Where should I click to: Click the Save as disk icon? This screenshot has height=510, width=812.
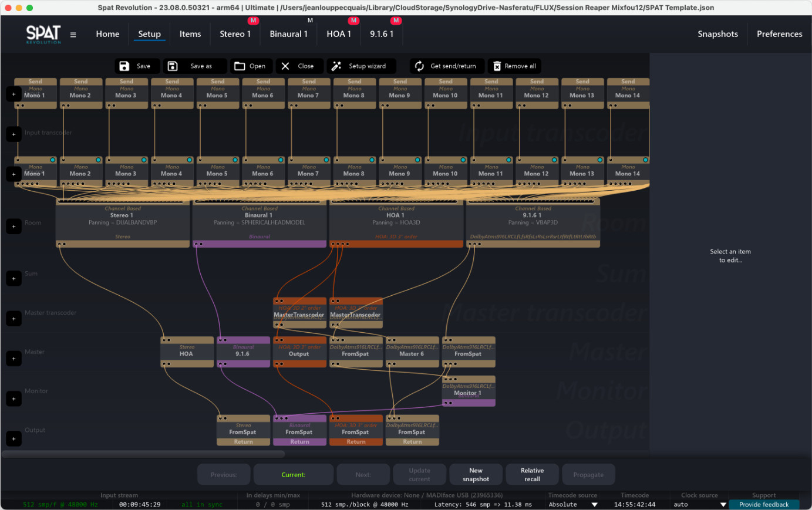[x=173, y=66]
